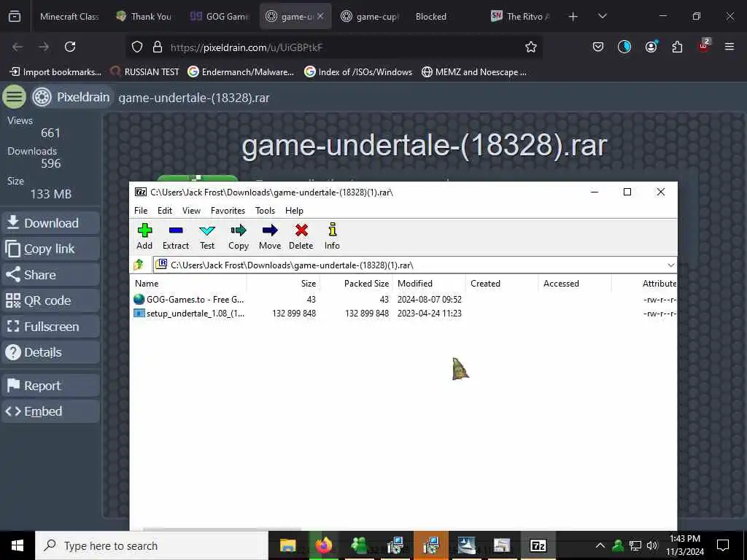Viewport: 747px width, 560px height.
Task: Sort by Size column header
Action: pos(283,284)
